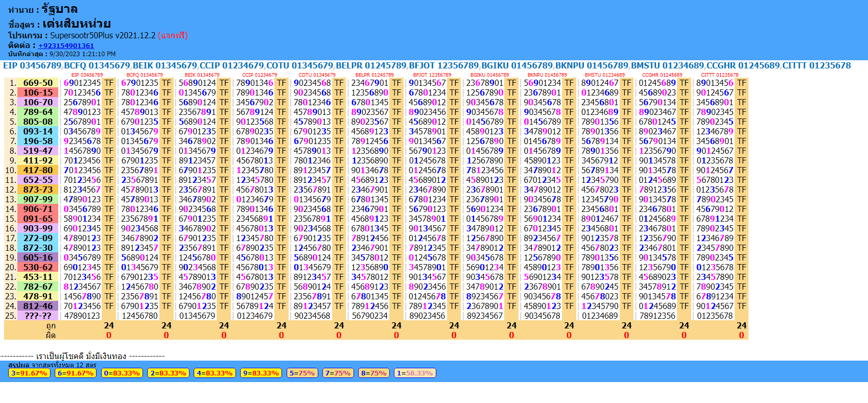Click the large blue 'BCFQ 01345679' heading
Image resolution: width=868 pixels, height=403 pixels.
coord(97,65)
